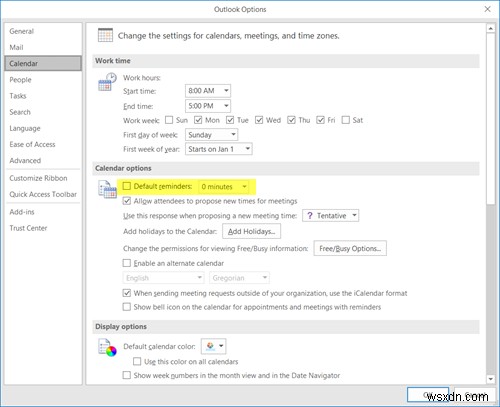Open the Ease of Access category
The width and height of the screenshot is (500, 407).
43,144
